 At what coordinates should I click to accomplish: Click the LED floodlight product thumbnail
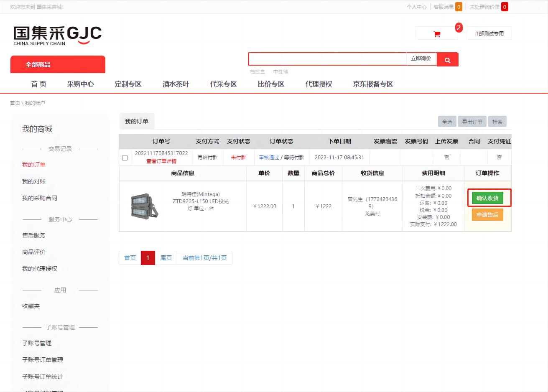(144, 206)
